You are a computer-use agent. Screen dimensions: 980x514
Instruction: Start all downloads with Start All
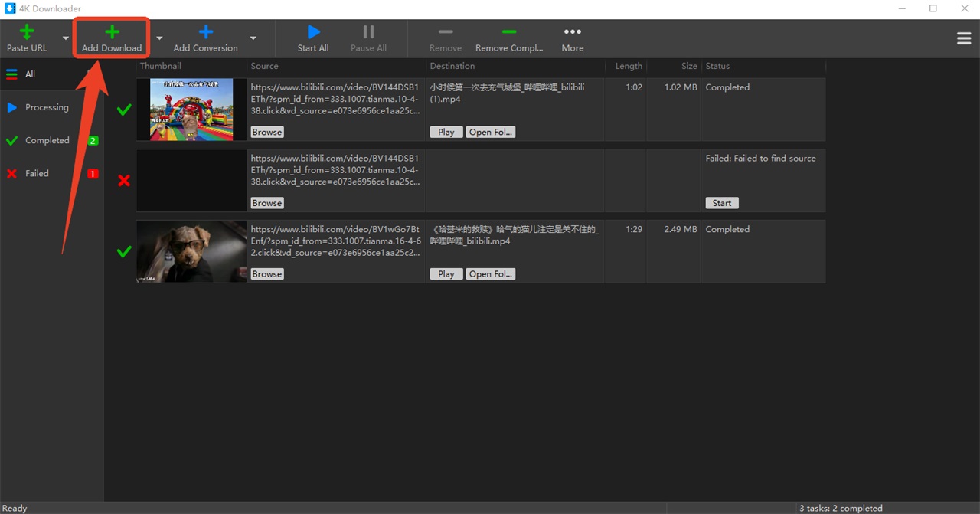point(313,38)
